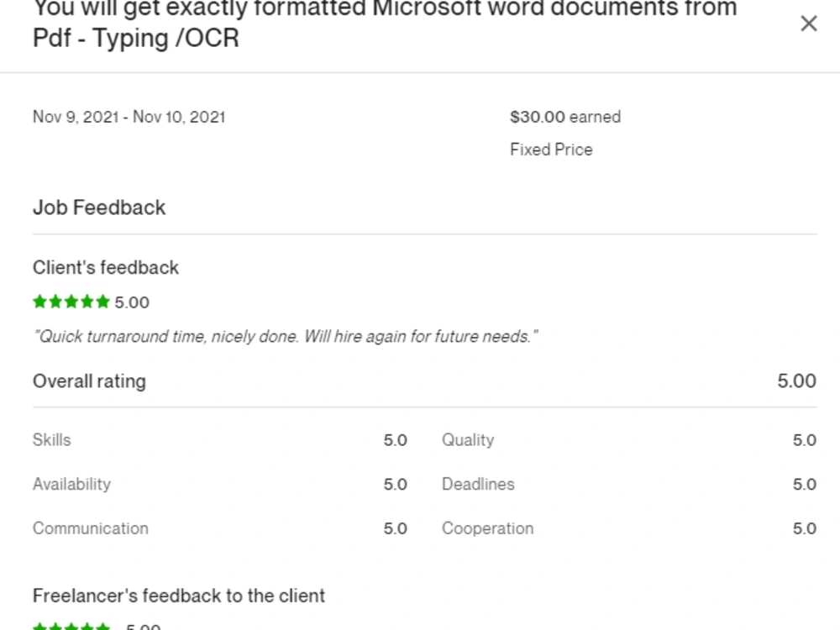Click the first star under Freelancer's feedback

click(x=39, y=626)
